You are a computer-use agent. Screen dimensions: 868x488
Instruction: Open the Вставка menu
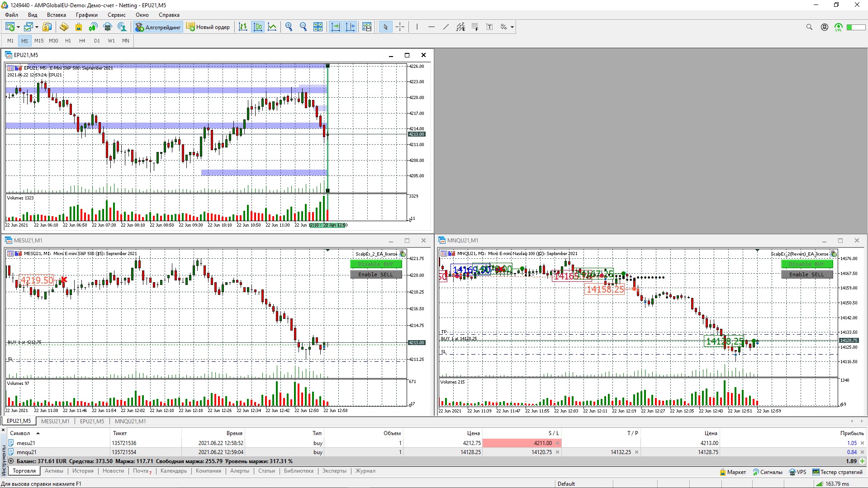57,15
